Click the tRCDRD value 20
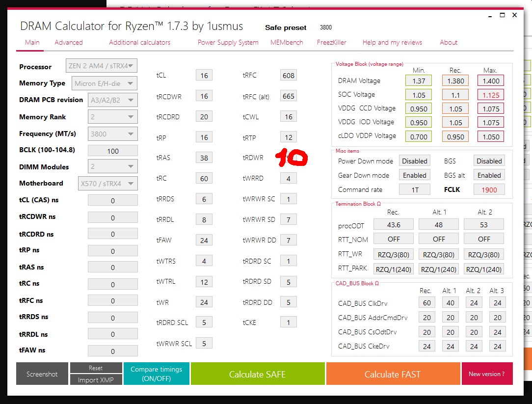The width and height of the screenshot is (532, 404). tap(204, 117)
